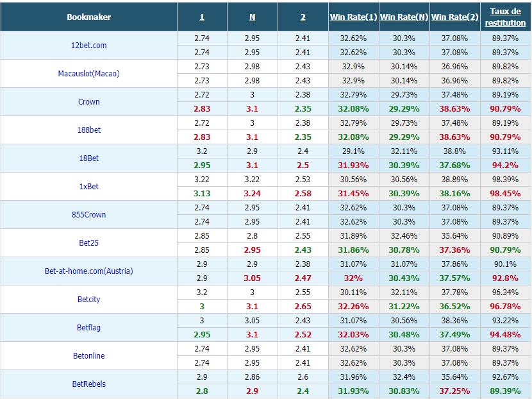
Task: Click the Betcity bookmaker link
Action: click(88, 299)
